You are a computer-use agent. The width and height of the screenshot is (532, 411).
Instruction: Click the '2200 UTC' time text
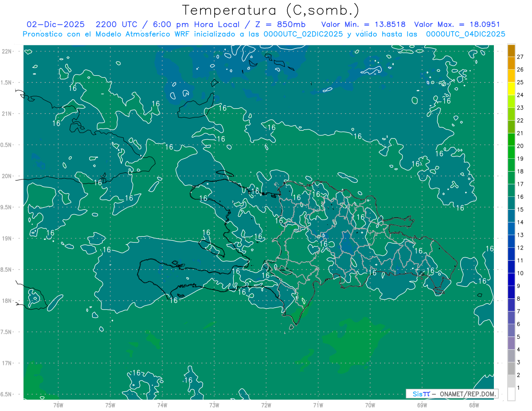point(116,24)
